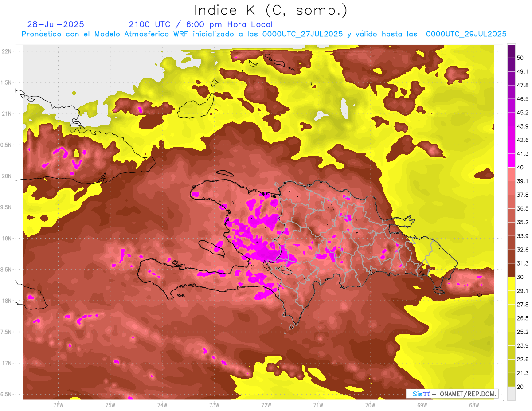
Task: Click the longitude axis label '71W'
Action: click(318, 405)
